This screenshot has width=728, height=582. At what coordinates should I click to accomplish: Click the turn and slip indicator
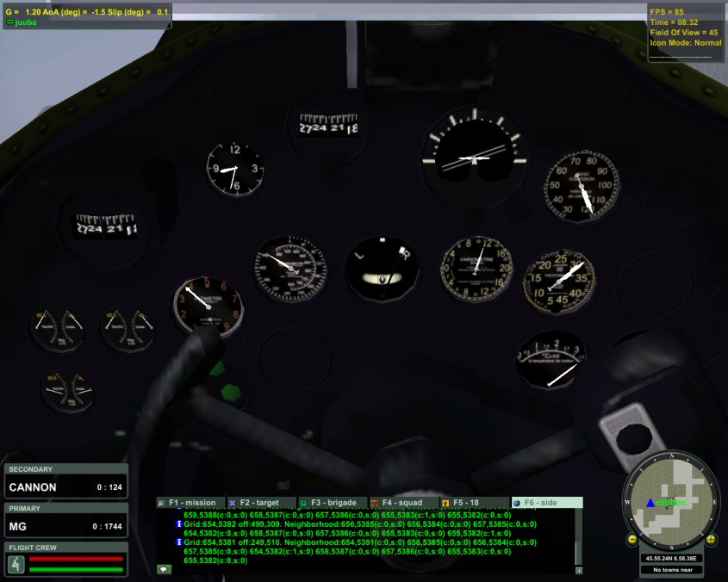point(382,268)
